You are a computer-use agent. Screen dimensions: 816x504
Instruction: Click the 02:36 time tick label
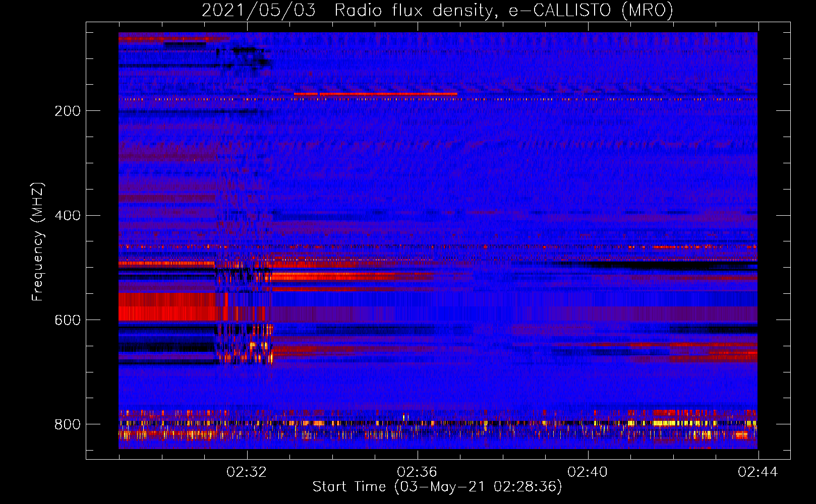pos(417,472)
